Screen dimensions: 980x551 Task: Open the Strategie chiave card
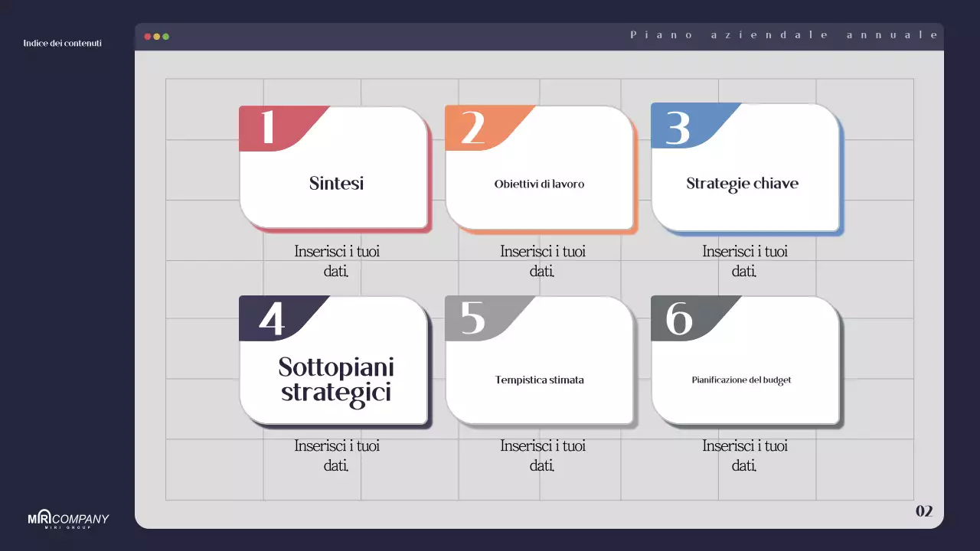coord(743,184)
